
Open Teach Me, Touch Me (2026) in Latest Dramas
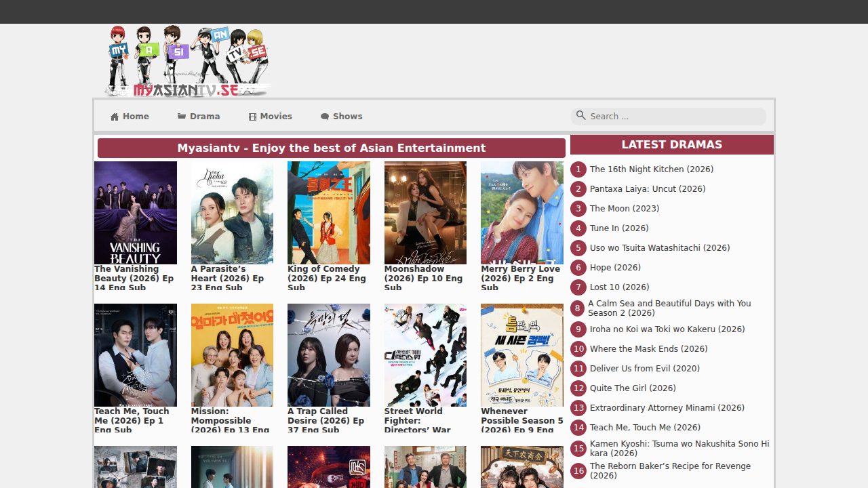645,428
